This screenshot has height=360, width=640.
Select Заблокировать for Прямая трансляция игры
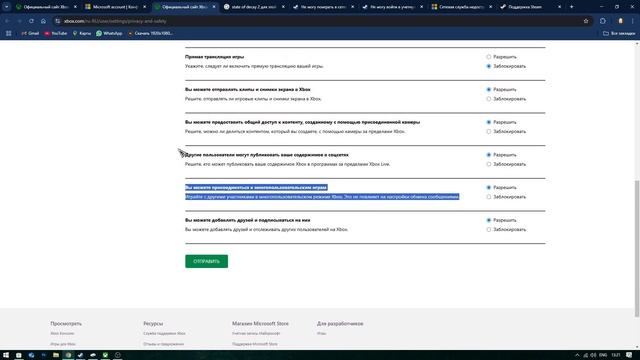(x=489, y=66)
